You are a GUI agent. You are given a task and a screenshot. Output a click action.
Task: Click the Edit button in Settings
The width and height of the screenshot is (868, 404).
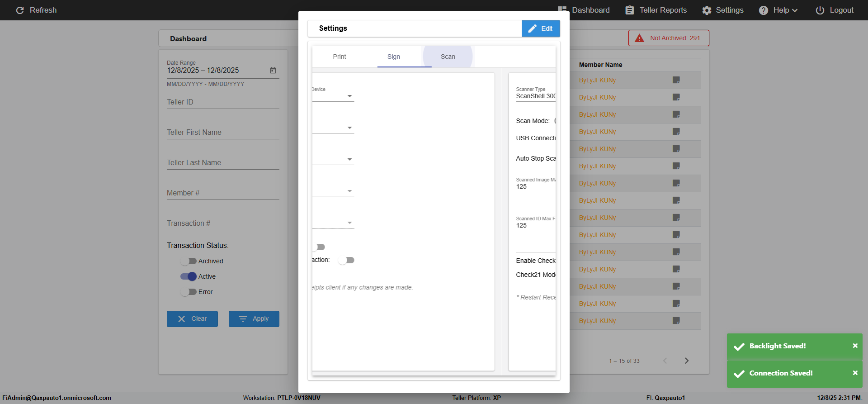541,29
